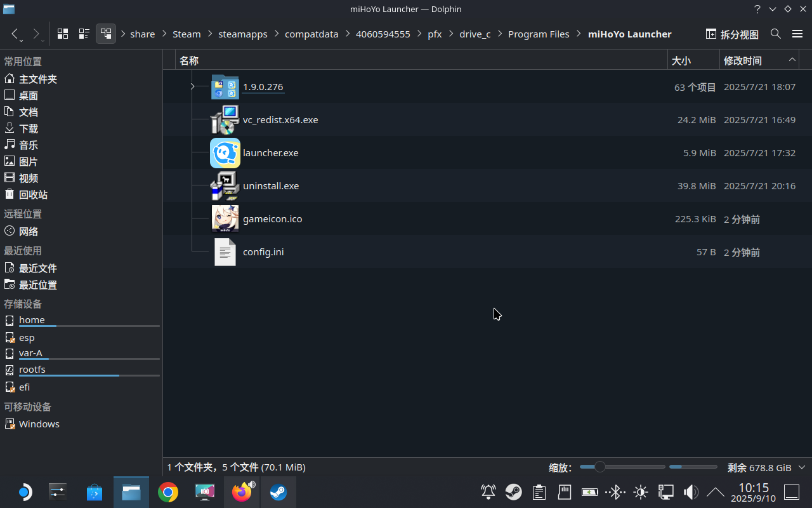The width and height of the screenshot is (812, 508).
Task: Click the 最近位置 recent locations icon
Action: 10,284
